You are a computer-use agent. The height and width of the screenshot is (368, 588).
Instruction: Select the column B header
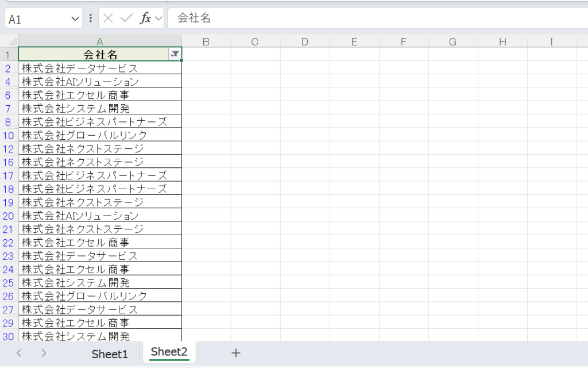[206, 41]
